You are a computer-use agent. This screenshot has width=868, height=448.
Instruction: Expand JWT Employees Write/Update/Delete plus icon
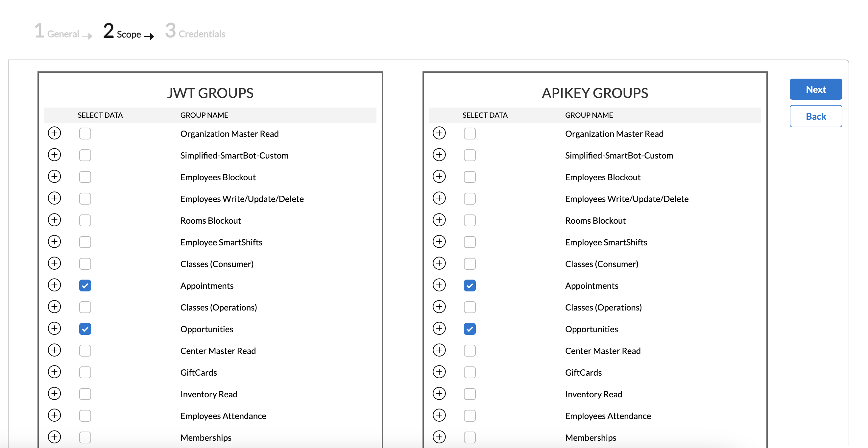coord(54,198)
